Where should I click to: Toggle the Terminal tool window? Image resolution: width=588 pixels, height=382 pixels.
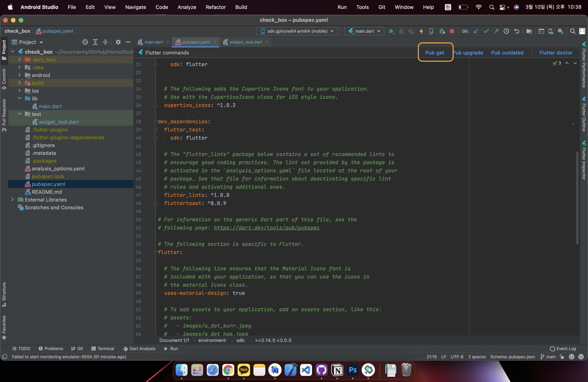coord(103,348)
